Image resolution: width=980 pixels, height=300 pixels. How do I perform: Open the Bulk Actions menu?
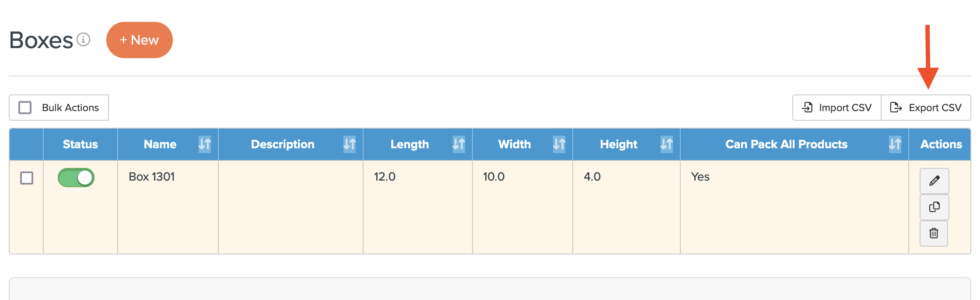(x=70, y=108)
